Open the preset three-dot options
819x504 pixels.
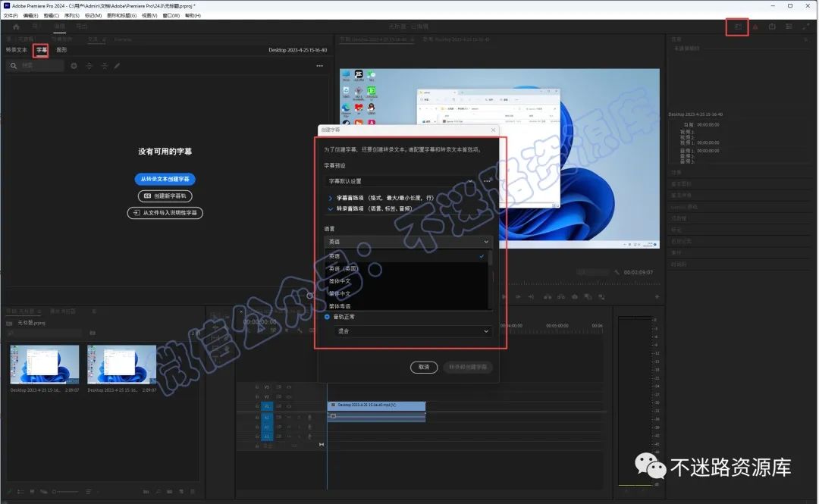pyautogui.click(x=488, y=181)
